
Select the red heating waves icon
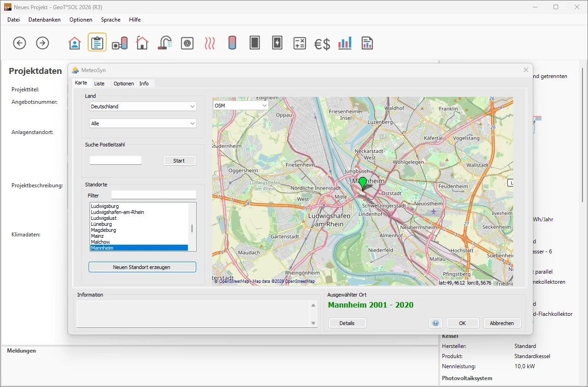click(x=209, y=43)
